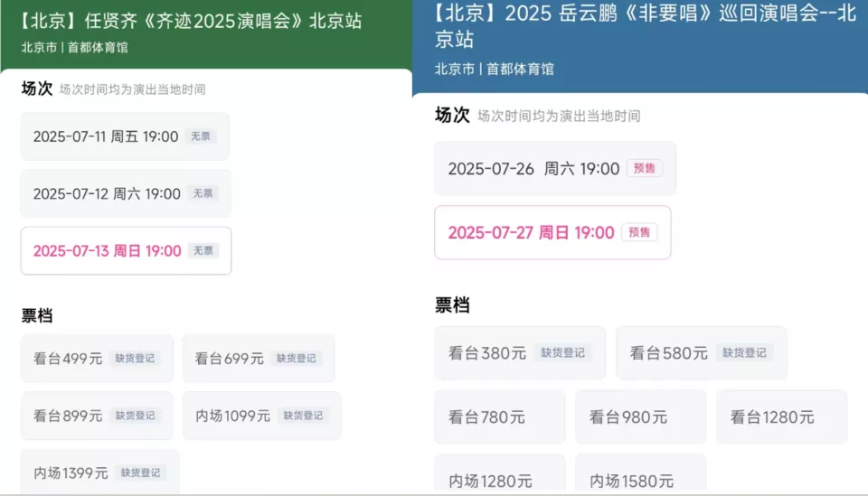868x496 pixels.
Task: Select the 2025-07-11 周五 19:00 session
Action: [125, 136]
